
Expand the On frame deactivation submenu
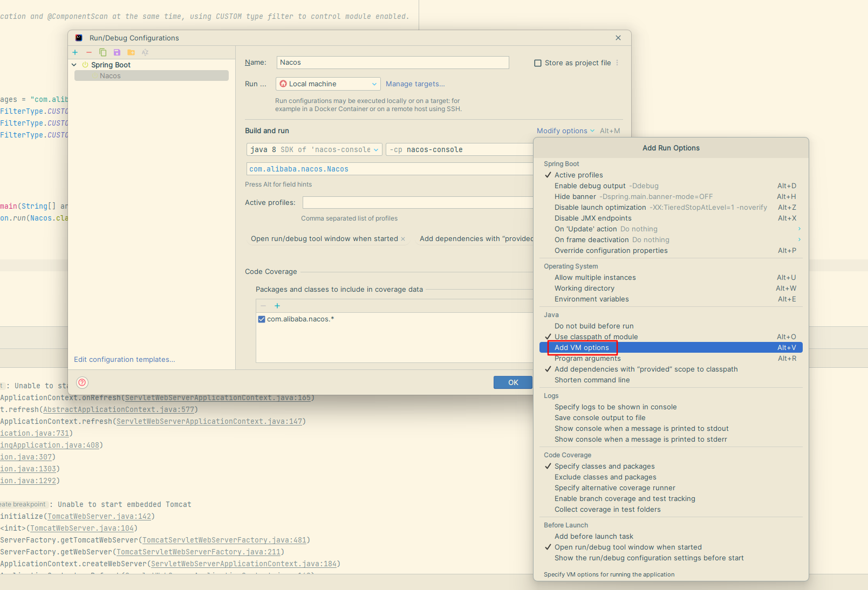[671, 239]
